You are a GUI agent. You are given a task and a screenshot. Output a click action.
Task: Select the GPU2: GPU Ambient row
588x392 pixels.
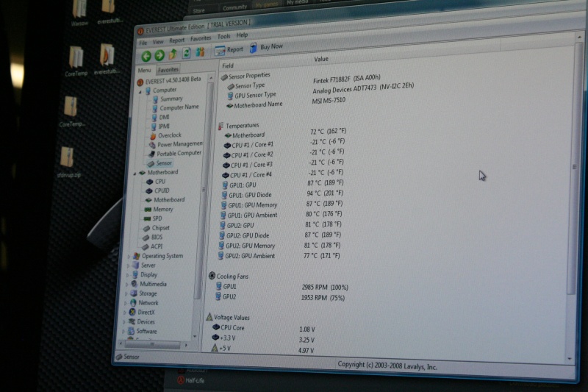(279, 256)
